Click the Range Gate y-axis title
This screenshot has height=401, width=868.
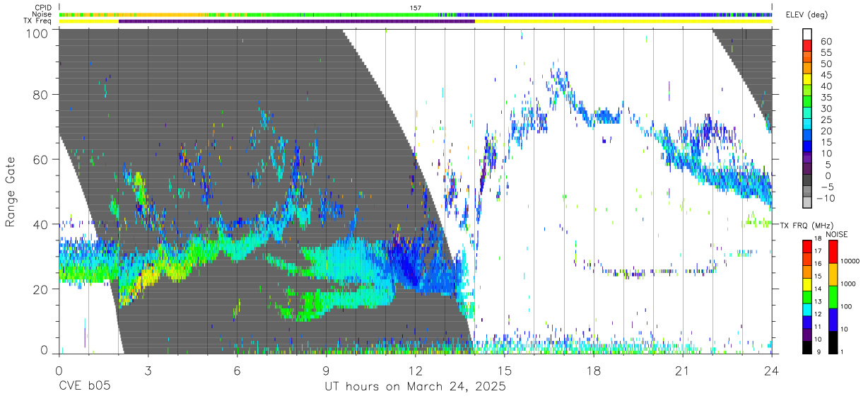[x=11, y=192]
